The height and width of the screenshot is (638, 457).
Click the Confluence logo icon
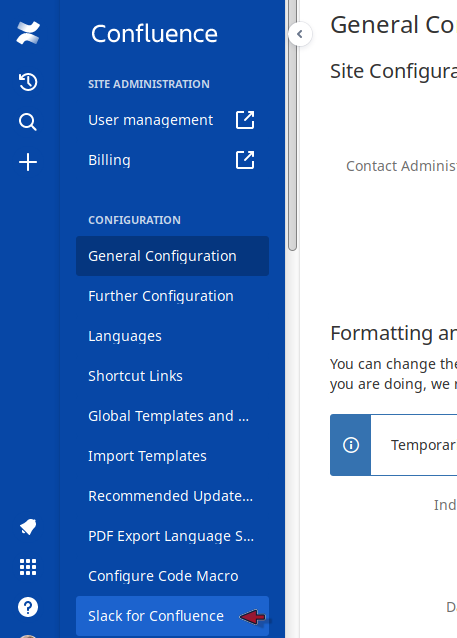click(x=28, y=33)
